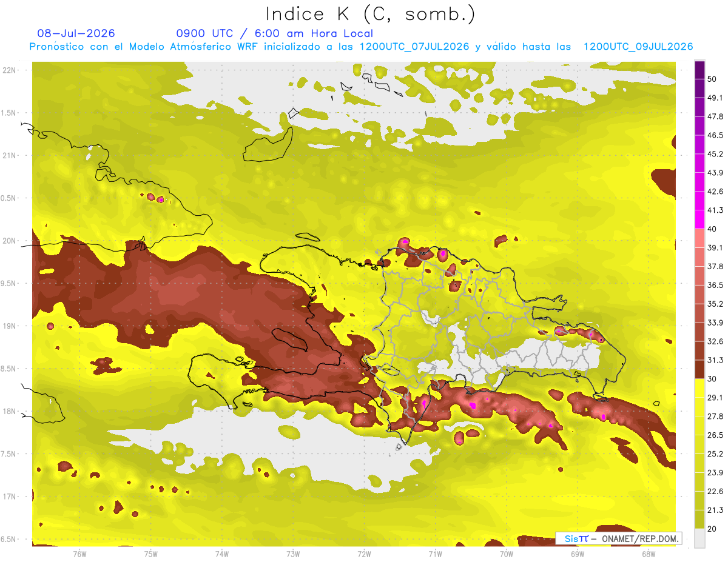Select the date label '08-Jul-2026'

(76, 33)
